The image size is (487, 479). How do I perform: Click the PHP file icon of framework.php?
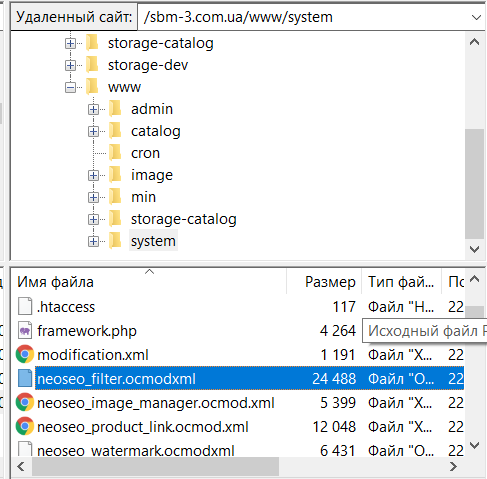coord(25,331)
